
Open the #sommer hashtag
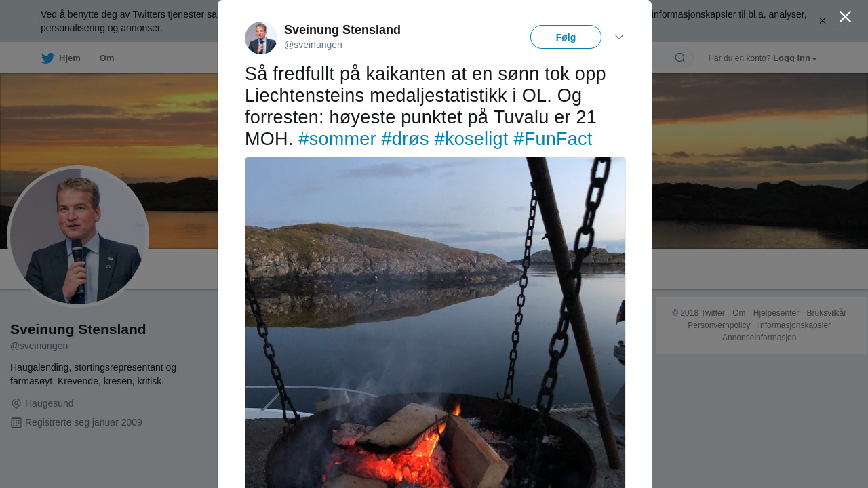337,139
